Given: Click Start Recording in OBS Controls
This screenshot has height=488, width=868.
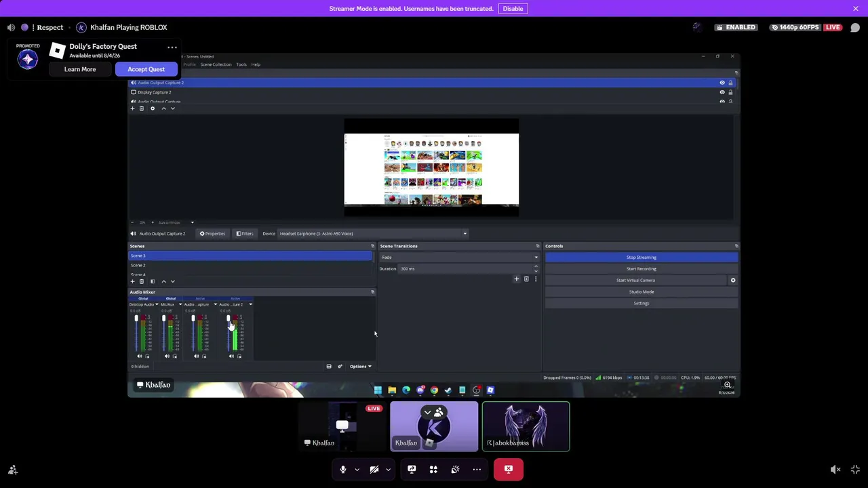Looking at the screenshot, I should point(641,268).
